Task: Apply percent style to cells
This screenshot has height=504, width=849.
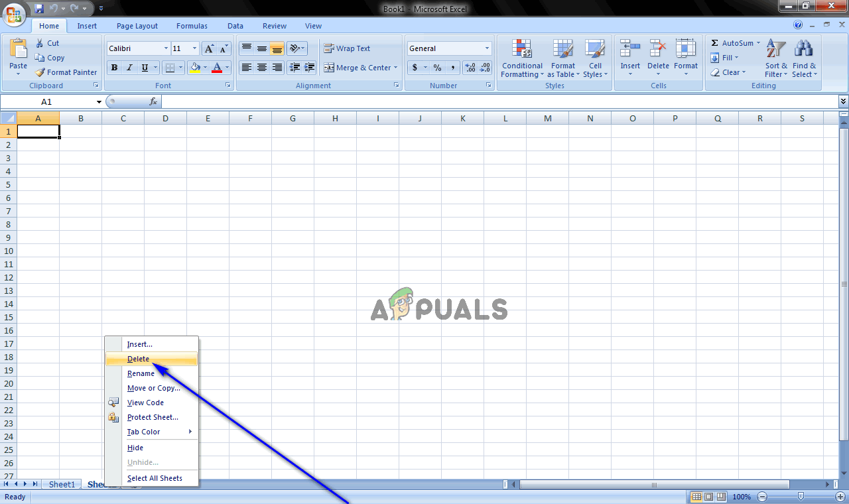Action: 438,68
